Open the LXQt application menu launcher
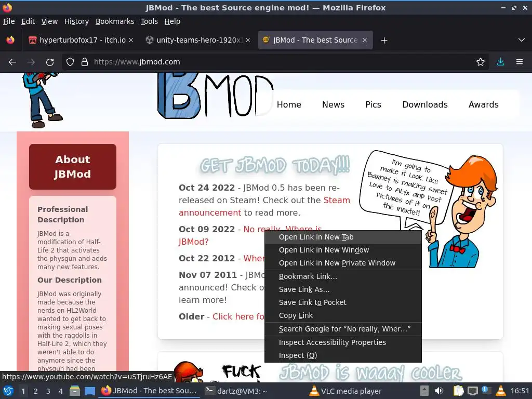The width and height of the screenshot is (532, 399). pyautogui.click(x=8, y=391)
